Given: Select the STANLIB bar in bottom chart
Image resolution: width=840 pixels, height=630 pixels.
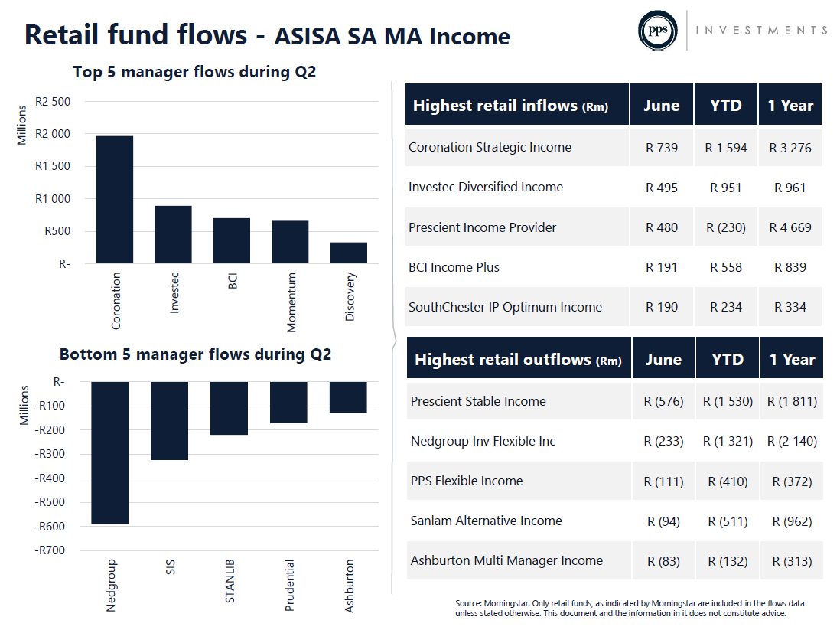Looking at the screenshot, I should click(229, 408).
